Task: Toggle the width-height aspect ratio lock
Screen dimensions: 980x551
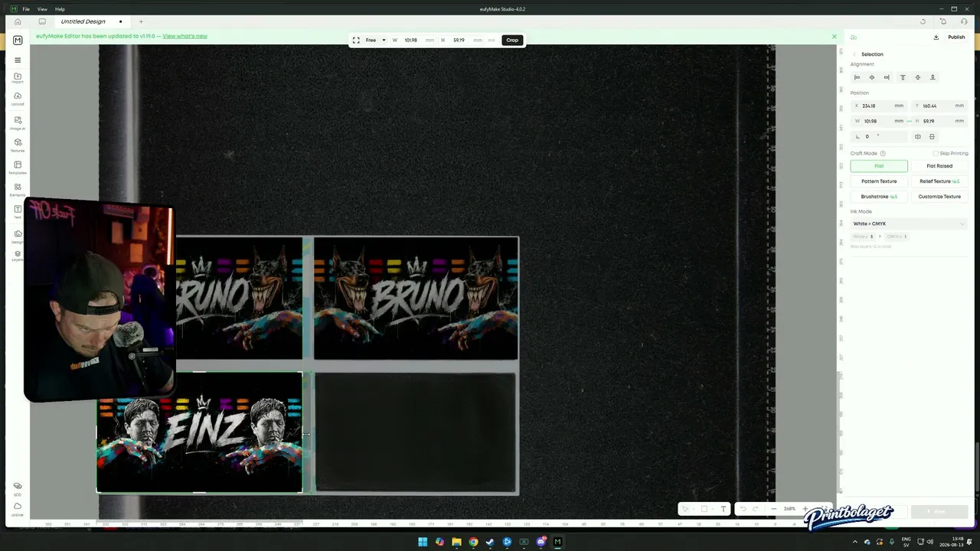Action: [909, 121]
